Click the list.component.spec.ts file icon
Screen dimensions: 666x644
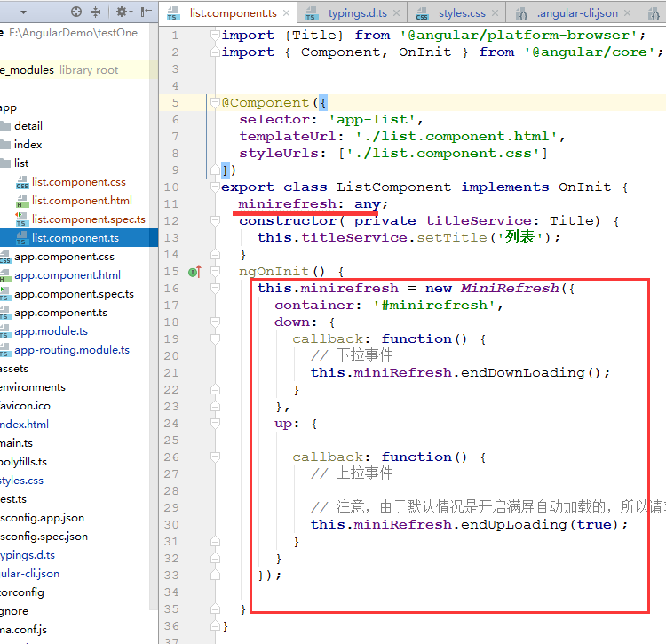[x=21, y=219]
